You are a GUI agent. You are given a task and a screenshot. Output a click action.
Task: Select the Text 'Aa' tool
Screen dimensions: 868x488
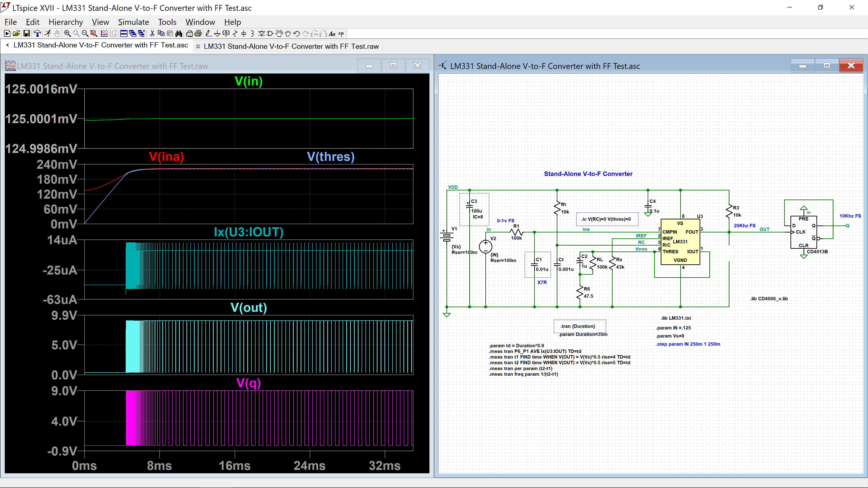point(332,34)
